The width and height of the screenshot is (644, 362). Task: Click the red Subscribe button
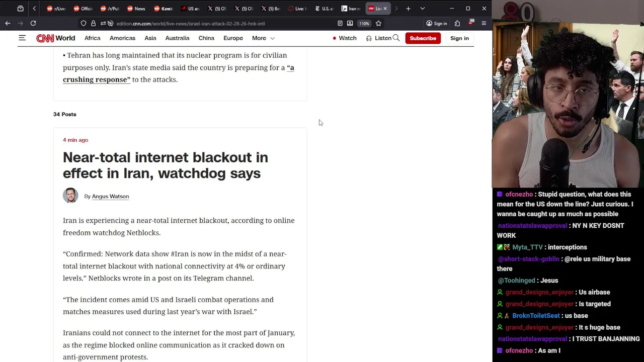tap(423, 38)
